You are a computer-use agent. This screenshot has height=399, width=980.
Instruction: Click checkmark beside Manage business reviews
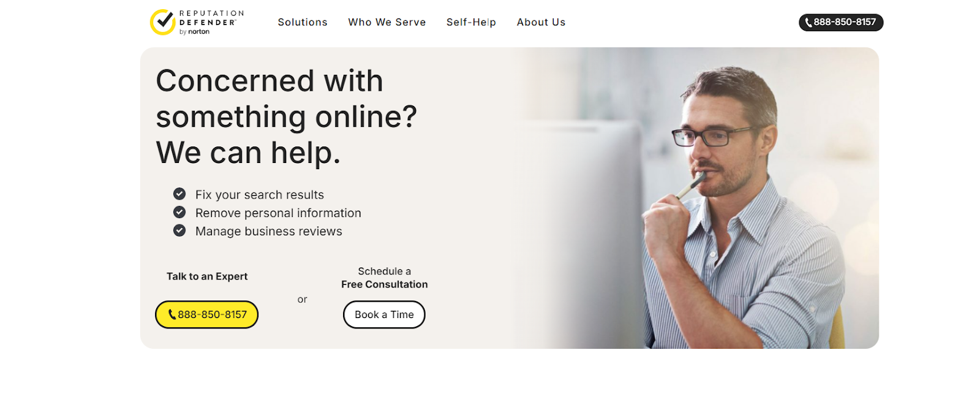click(179, 230)
